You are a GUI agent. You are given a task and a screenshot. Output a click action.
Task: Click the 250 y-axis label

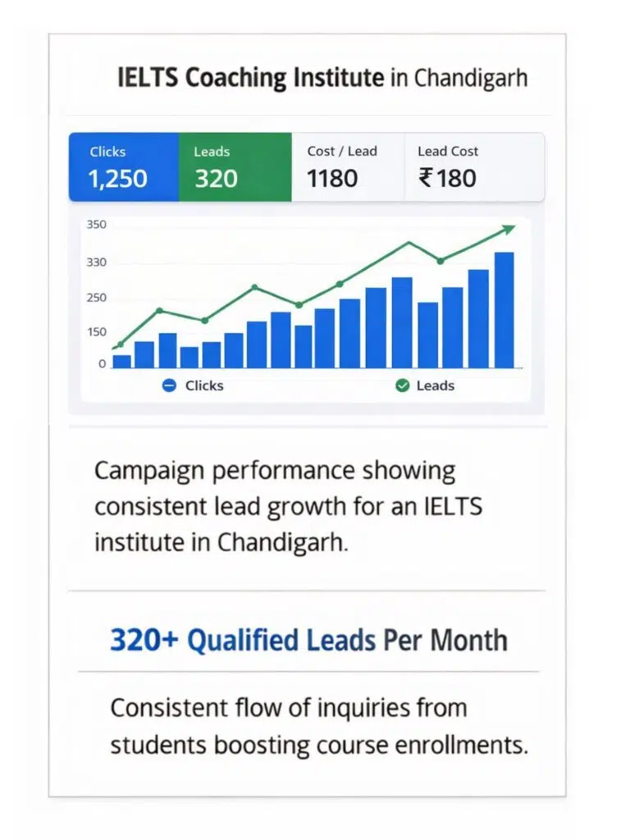coord(97,298)
